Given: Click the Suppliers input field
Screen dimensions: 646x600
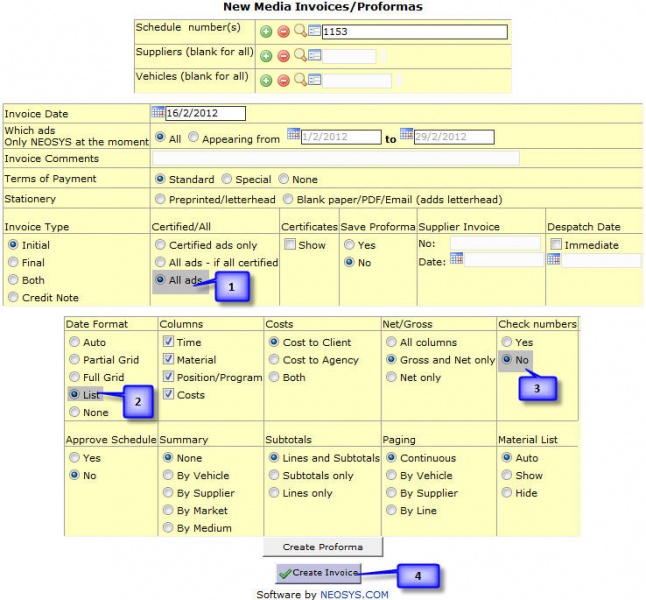Looking at the screenshot, I should pyautogui.click(x=349, y=56).
